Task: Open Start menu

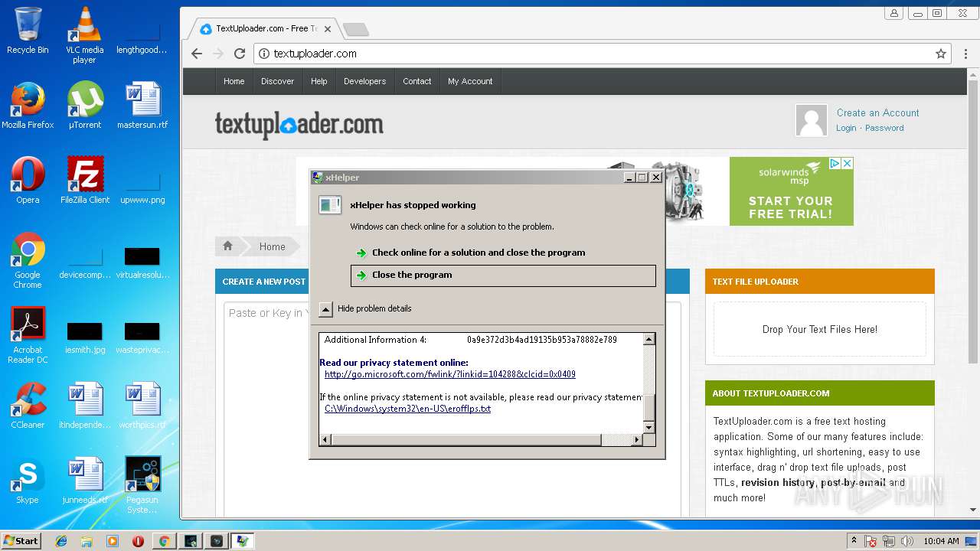Action: (x=21, y=541)
